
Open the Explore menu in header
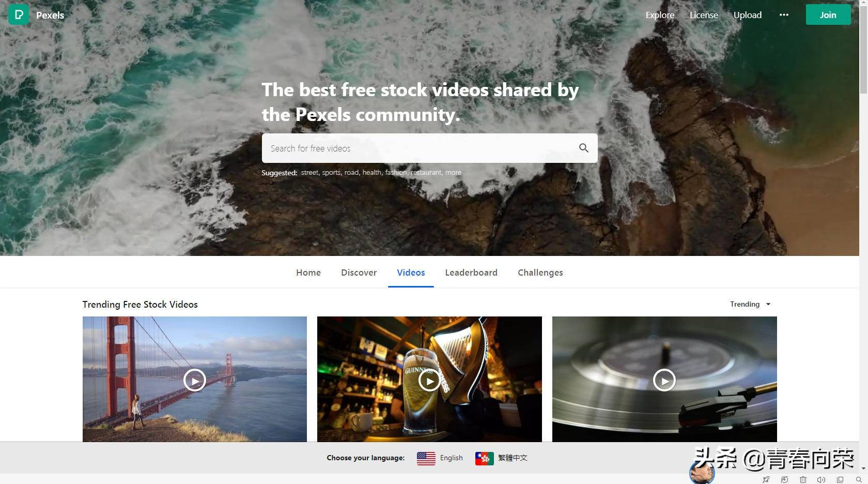660,15
